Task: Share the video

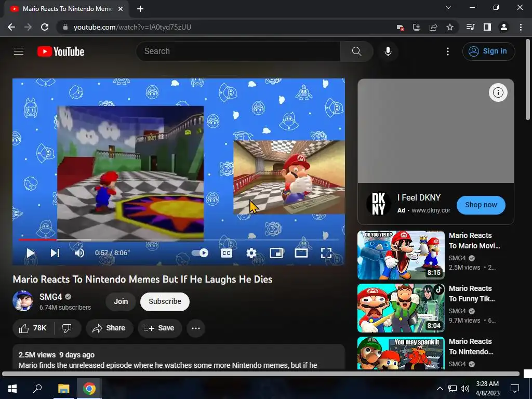Action: 109,328
